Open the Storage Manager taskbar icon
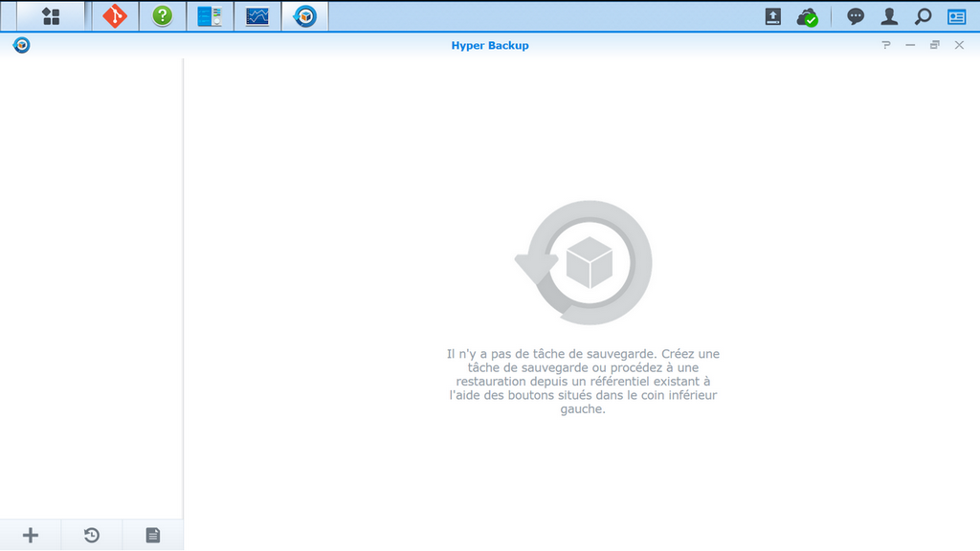980x551 pixels. click(210, 16)
